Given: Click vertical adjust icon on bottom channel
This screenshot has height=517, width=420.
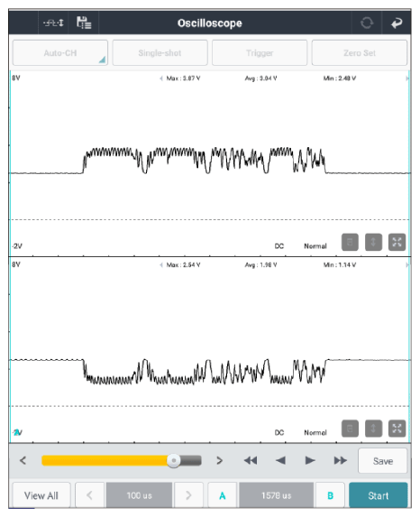Looking at the screenshot, I should [373, 429].
